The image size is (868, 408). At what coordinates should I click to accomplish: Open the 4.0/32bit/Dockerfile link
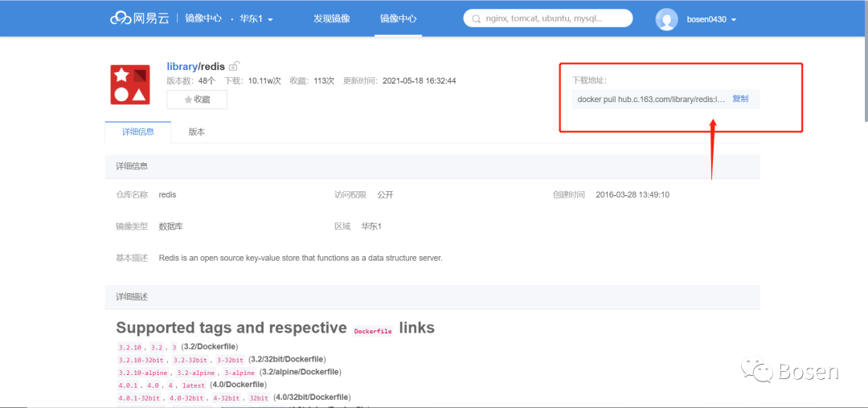[x=312, y=397]
